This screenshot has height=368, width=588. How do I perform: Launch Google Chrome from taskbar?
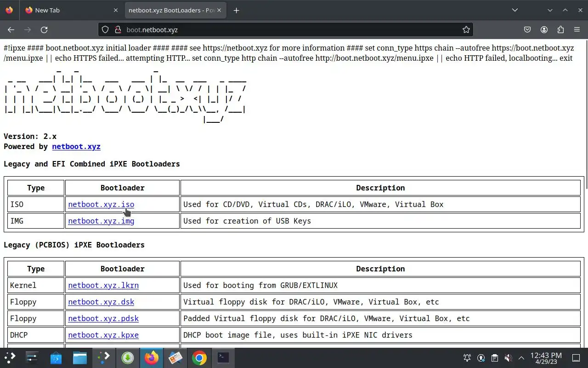(x=199, y=358)
